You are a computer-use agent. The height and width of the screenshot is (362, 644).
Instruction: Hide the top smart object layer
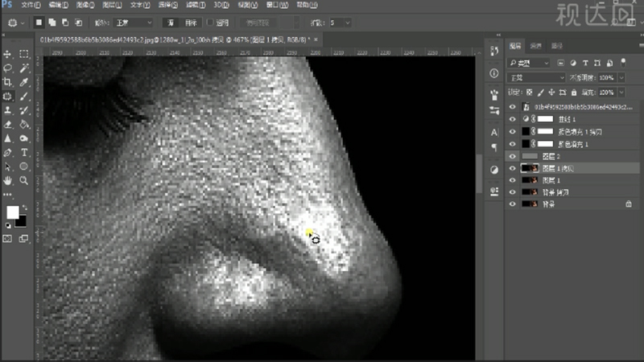coord(512,107)
